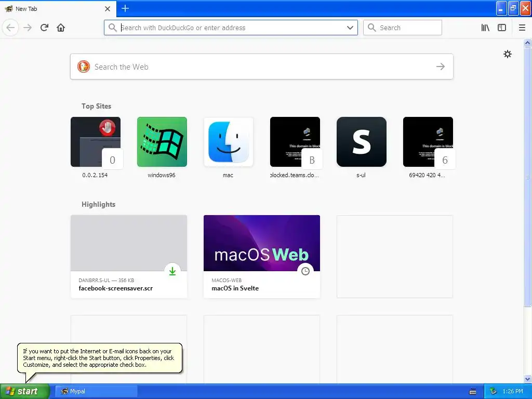Open a new tab with plus button
Screen dimensions: 532x399
[125, 8]
